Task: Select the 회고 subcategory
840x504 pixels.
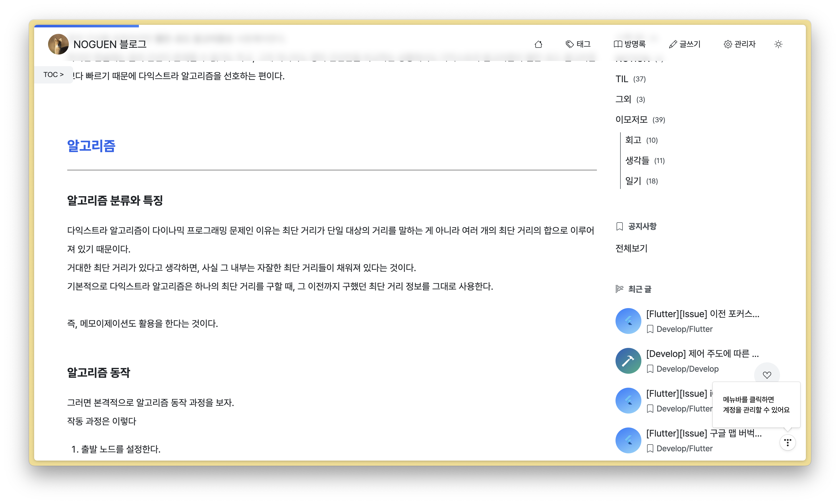Action: [x=633, y=140]
